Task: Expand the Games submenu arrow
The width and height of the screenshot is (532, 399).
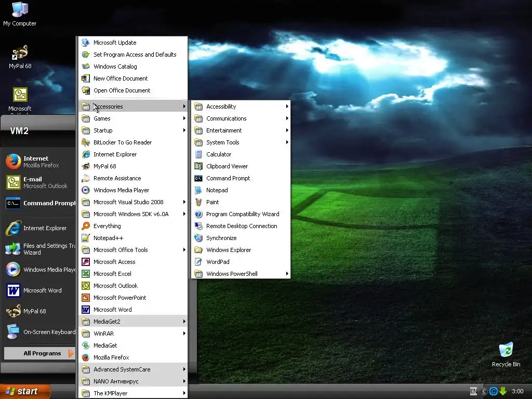Action: 184,118
